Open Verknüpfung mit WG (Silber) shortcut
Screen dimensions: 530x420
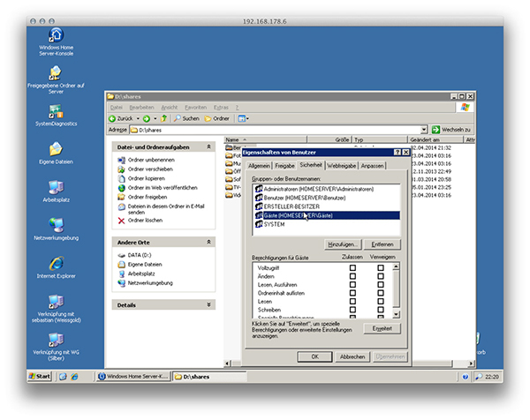coord(56,347)
